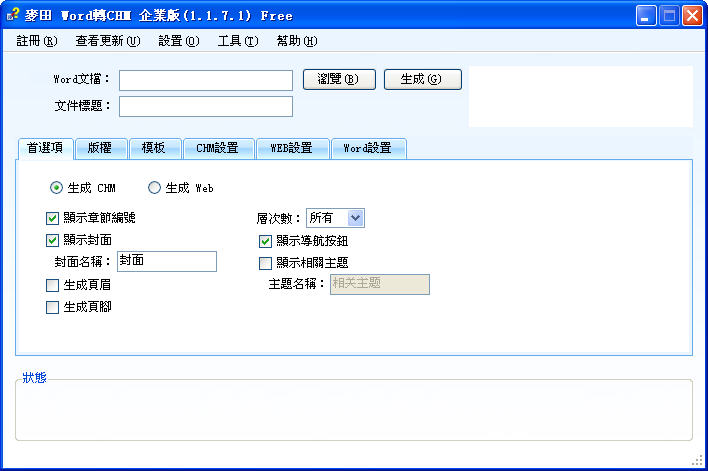Select the 生成 Web radio button

[154, 188]
